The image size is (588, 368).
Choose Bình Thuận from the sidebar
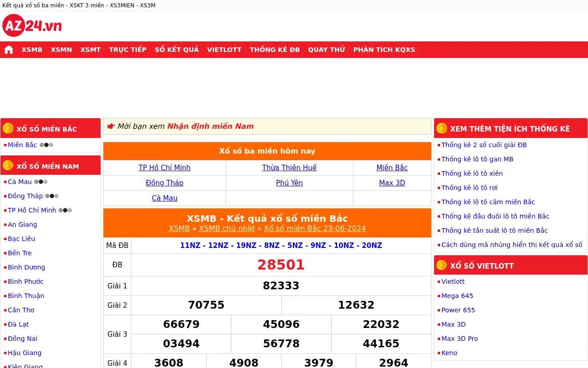tap(26, 296)
